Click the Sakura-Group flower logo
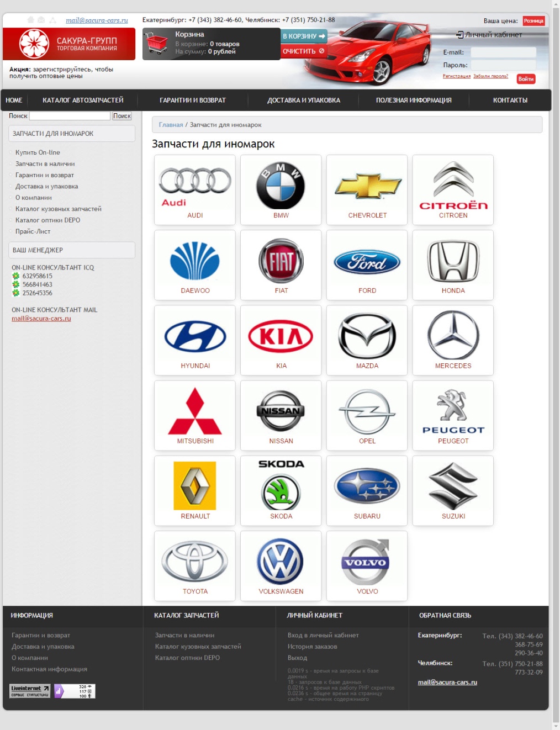This screenshot has width=560, height=730. [34, 44]
